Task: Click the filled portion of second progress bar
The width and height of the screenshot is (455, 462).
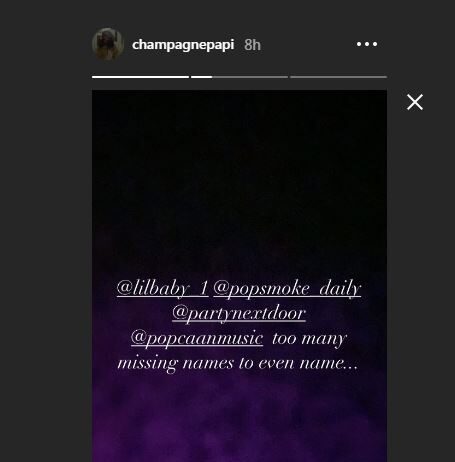Action: click(201, 77)
